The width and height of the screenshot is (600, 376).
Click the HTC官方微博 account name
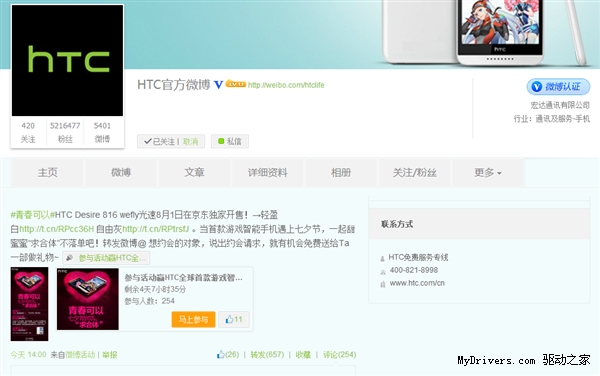click(x=174, y=85)
